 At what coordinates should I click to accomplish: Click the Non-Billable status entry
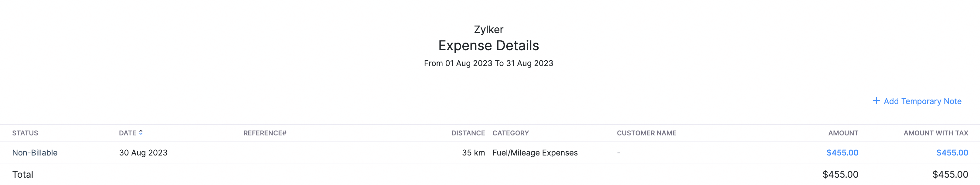35,152
